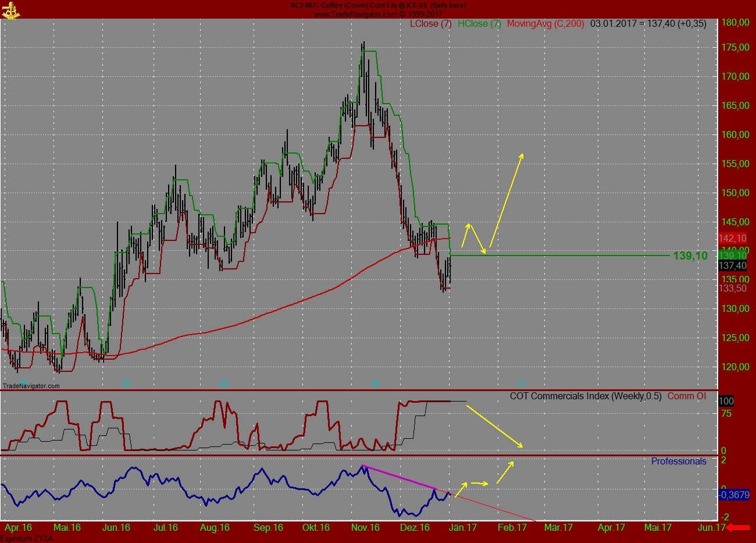Click the red 142,10 price marker
This screenshot has width=756, height=543.
[734, 237]
